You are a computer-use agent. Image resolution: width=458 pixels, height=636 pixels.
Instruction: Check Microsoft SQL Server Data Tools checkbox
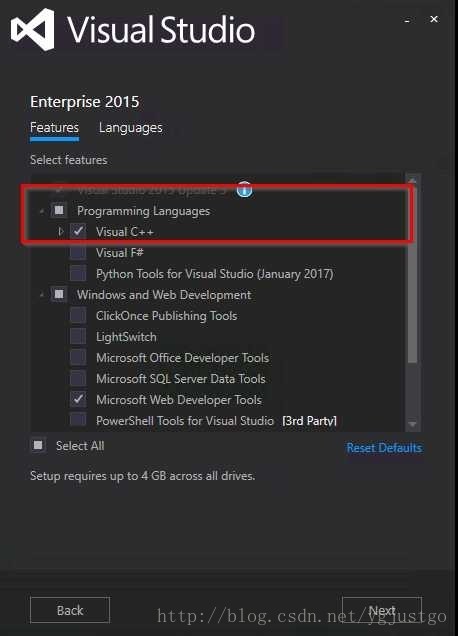[78, 378]
